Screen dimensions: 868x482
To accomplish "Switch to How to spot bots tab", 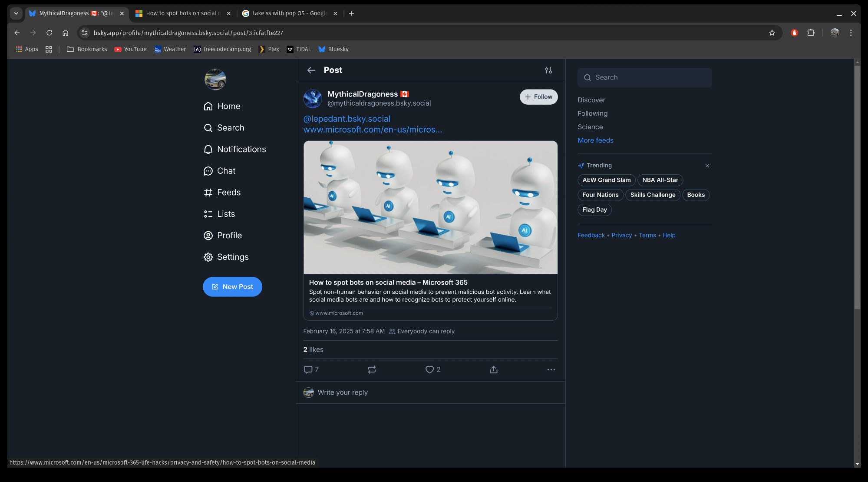I will [182, 13].
